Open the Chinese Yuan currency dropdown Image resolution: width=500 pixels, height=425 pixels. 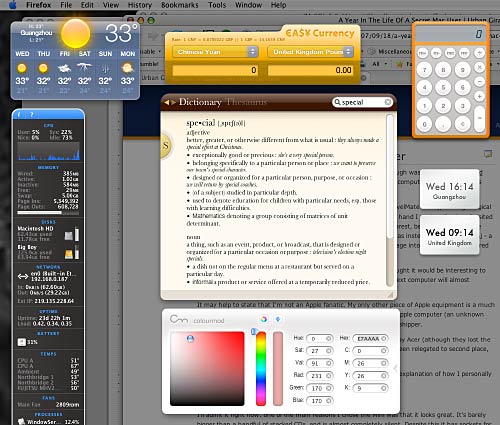coord(215,52)
